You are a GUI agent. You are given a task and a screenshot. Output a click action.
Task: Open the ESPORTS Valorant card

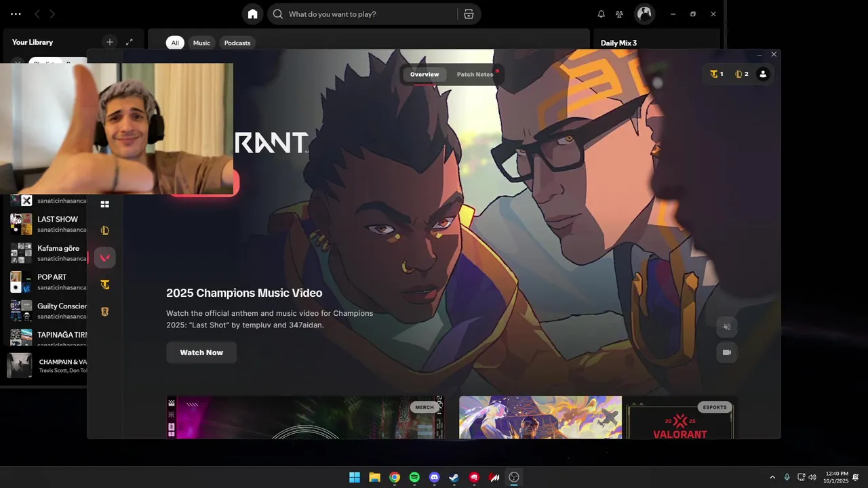pos(680,418)
